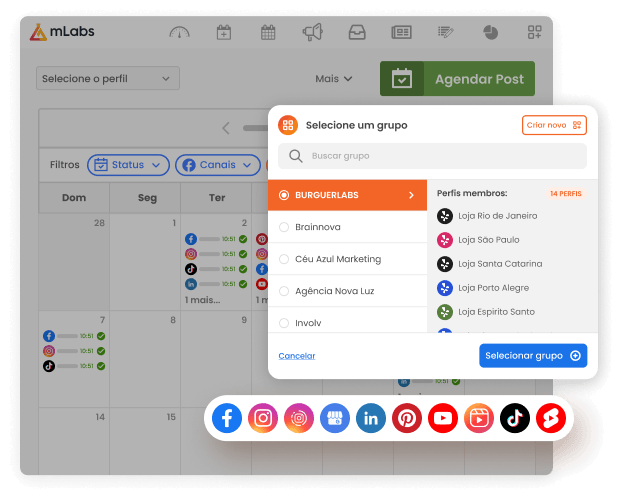The image size is (618, 500).
Task: Click calendar day cell 15
Action: (145, 441)
